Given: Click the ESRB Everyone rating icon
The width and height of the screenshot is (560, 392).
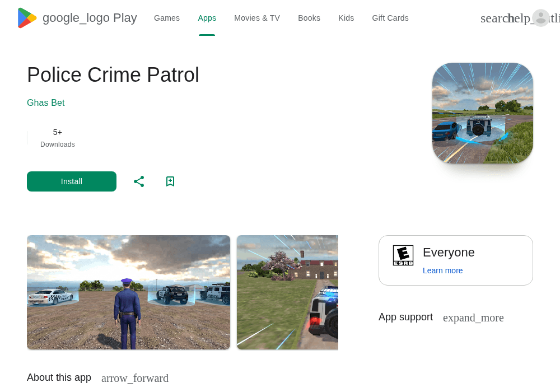Looking at the screenshot, I should [403, 255].
